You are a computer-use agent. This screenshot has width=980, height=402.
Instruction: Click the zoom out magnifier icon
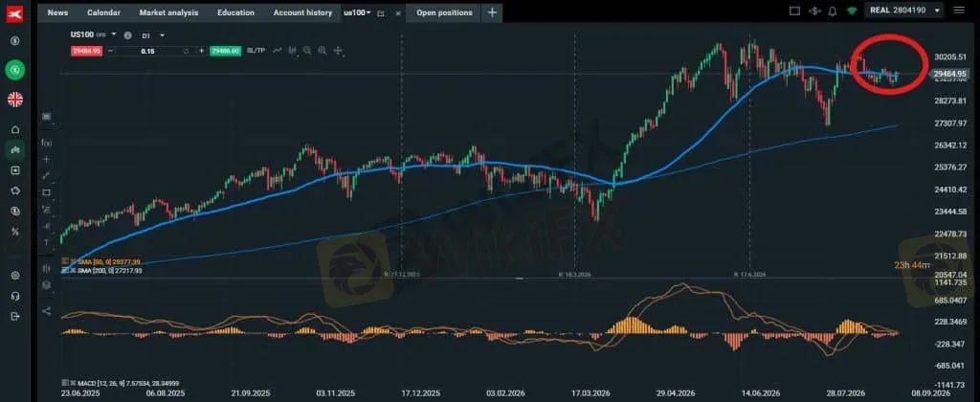[307, 50]
